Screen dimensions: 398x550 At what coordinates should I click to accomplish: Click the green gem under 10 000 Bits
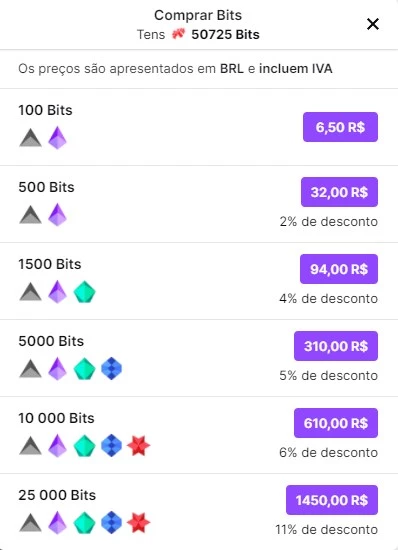click(85, 446)
